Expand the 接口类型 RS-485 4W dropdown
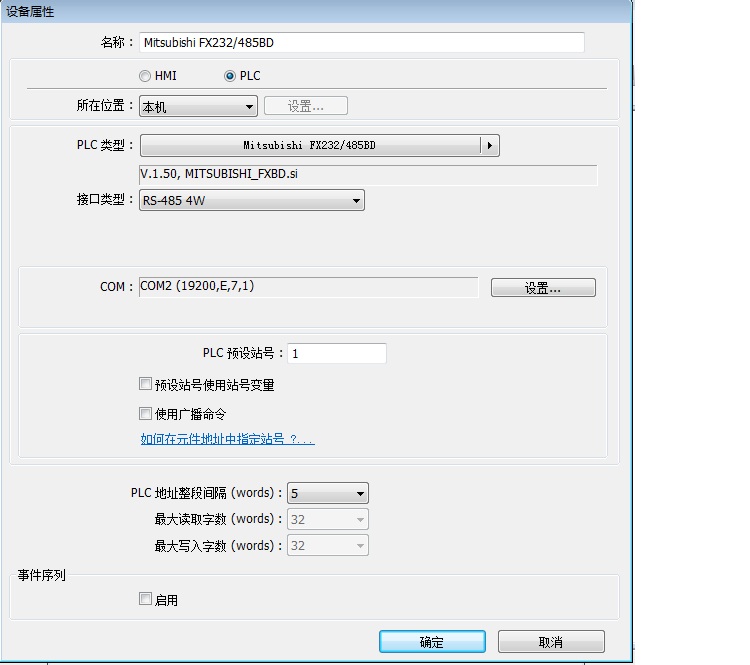The height and width of the screenshot is (665, 750). click(251, 201)
